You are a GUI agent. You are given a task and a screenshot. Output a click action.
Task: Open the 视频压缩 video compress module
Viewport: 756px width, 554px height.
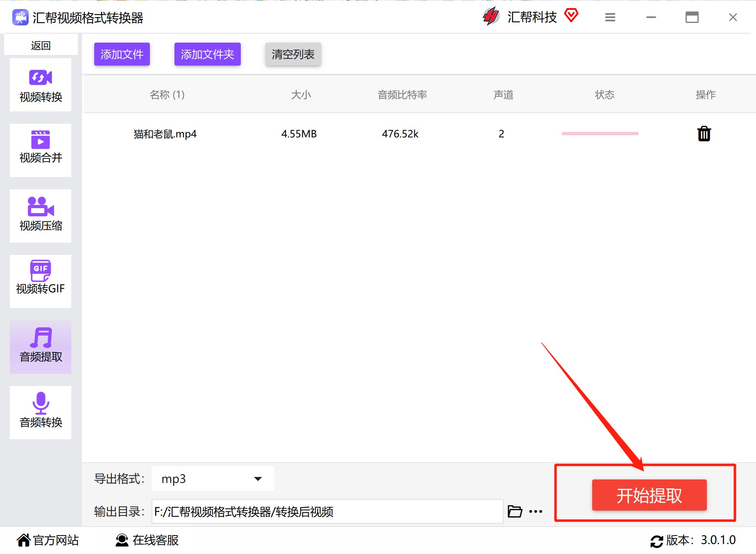tap(41, 216)
